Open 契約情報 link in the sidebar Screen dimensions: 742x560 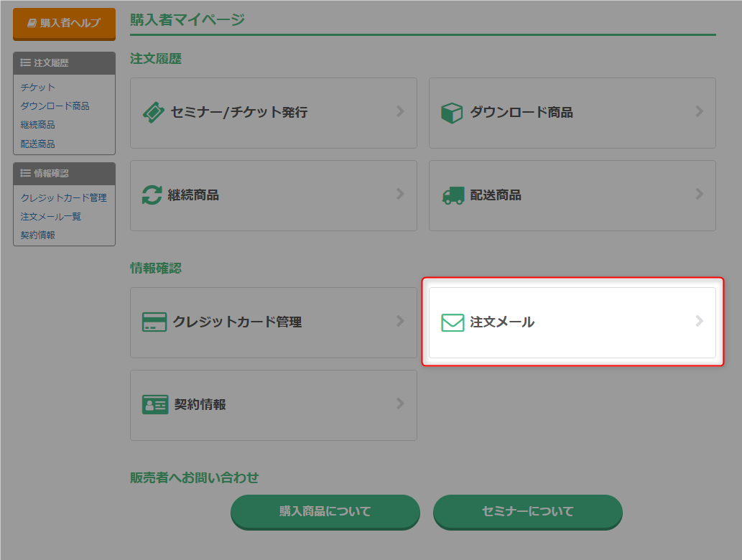[x=38, y=235]
